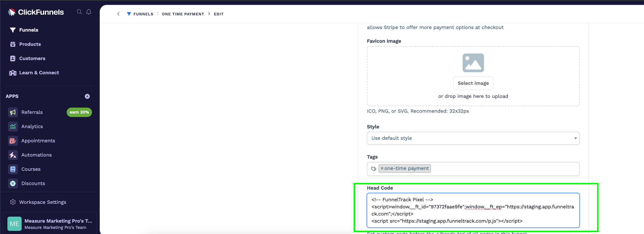The image size is (644, 234).
Task: Click ONE TIME PAYMENT breadcrumb link
Action: pyautogui.click(x=183, y=14)
